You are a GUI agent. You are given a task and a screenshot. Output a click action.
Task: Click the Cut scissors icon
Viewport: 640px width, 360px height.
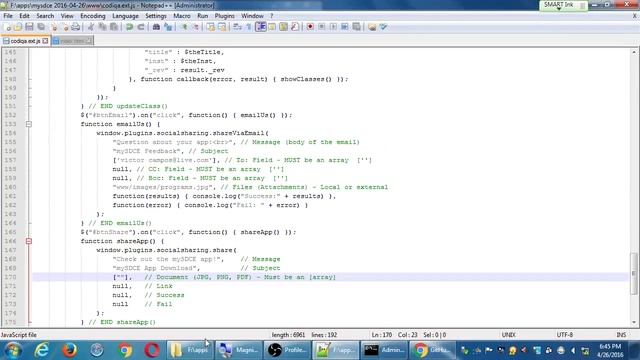click(91, 27)
